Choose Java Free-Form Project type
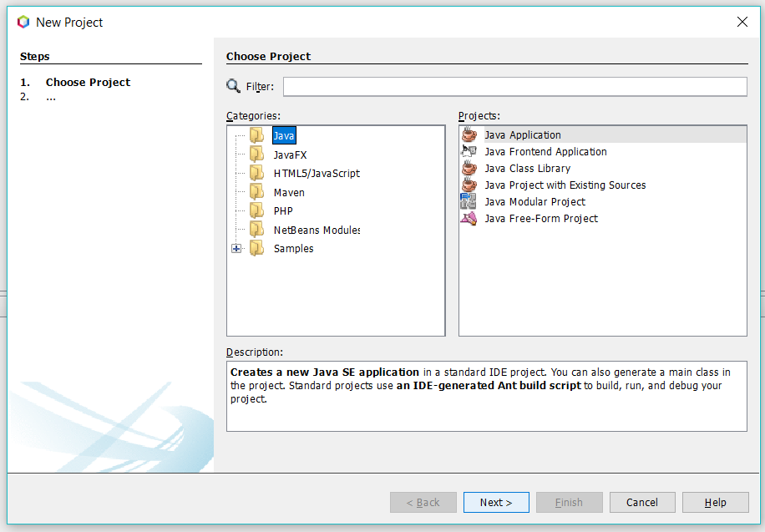 click(541, 218)
